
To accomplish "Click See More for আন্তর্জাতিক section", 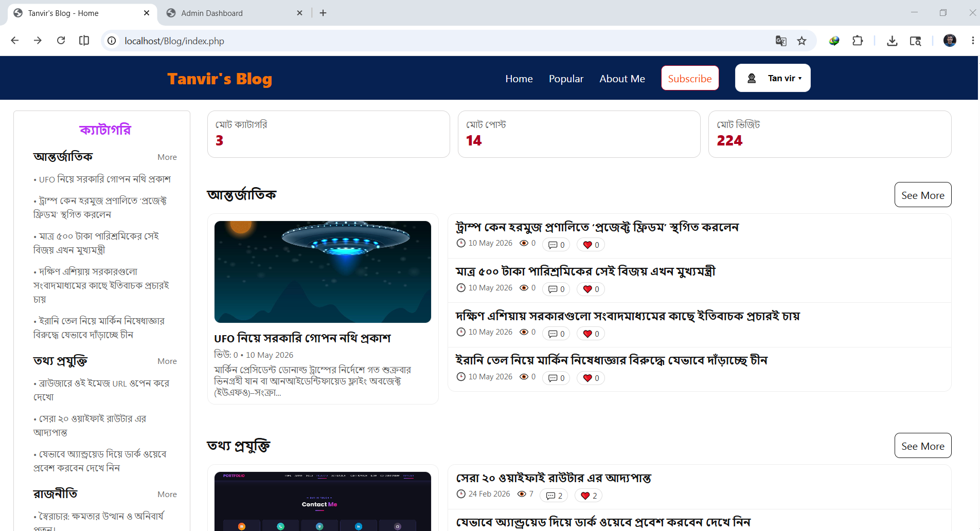I will 923,195.
